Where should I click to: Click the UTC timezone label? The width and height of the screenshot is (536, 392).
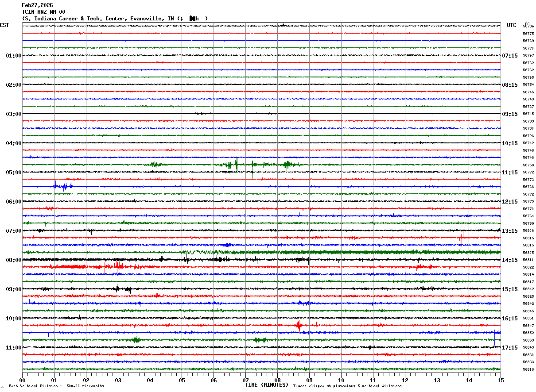click(512, 25)
